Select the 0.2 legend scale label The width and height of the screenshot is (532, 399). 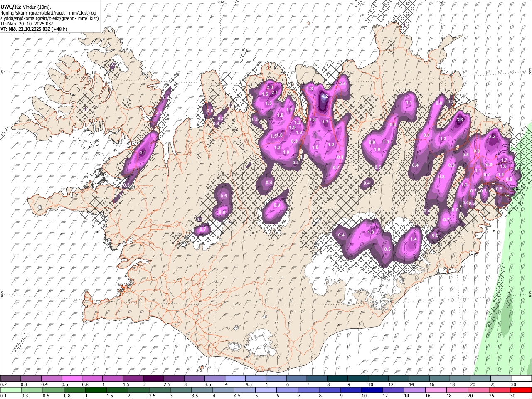pyautogui.click(x=3, y=384)
